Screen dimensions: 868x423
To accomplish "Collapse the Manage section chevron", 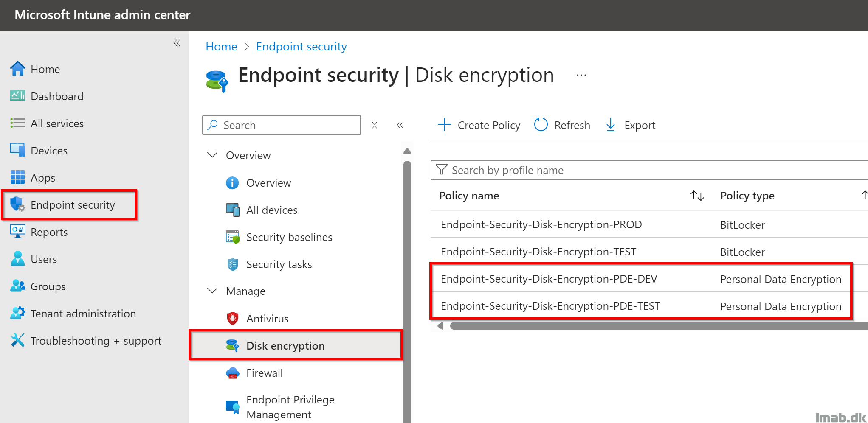I will [x=212, y=291].
